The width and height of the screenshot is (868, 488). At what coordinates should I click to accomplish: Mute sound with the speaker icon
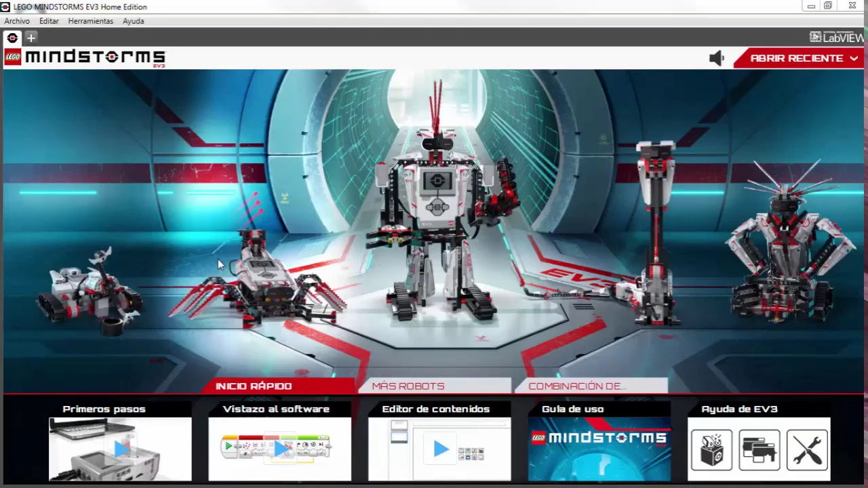pyautogui.click(x=717, y=58)
